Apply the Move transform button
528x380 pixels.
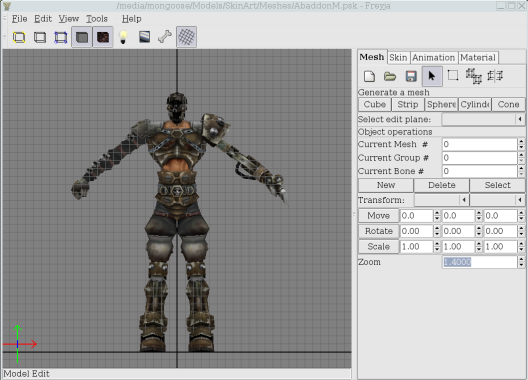pos(378,216)
